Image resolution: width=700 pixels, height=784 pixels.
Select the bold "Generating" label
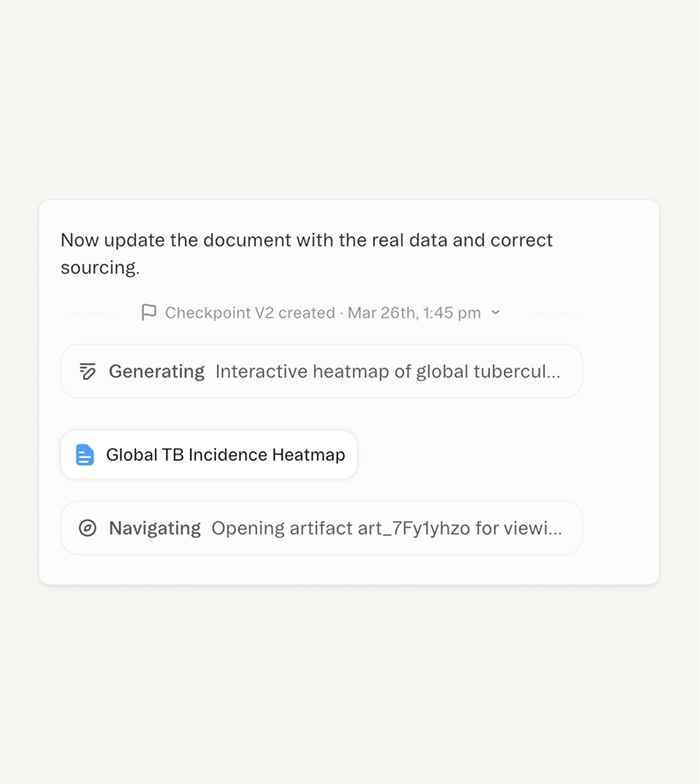pyautogui.click(x=157, y=372)
